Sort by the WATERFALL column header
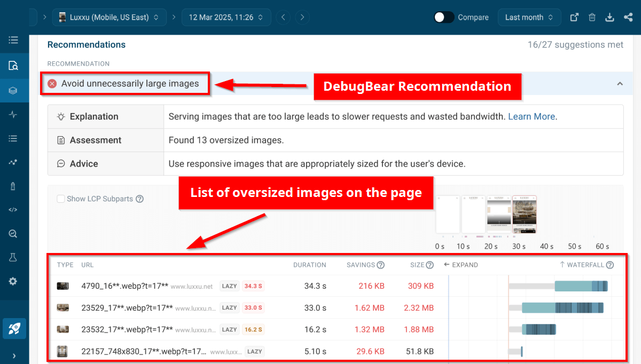 coord(582,265)
